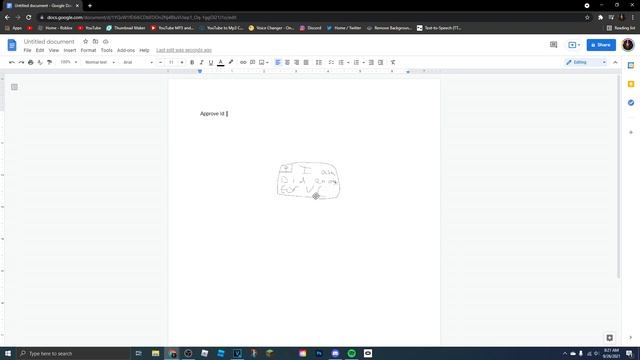Check the cloud document status icon
The width and height of the screenshot is (640, 360).
tap(106, 42)
